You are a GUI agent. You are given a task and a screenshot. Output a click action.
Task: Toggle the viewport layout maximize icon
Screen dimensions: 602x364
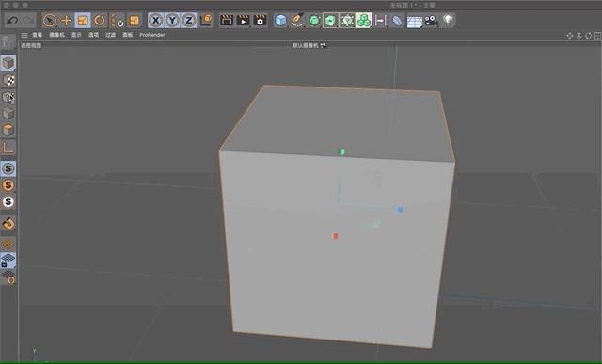(x=598, y=36)
